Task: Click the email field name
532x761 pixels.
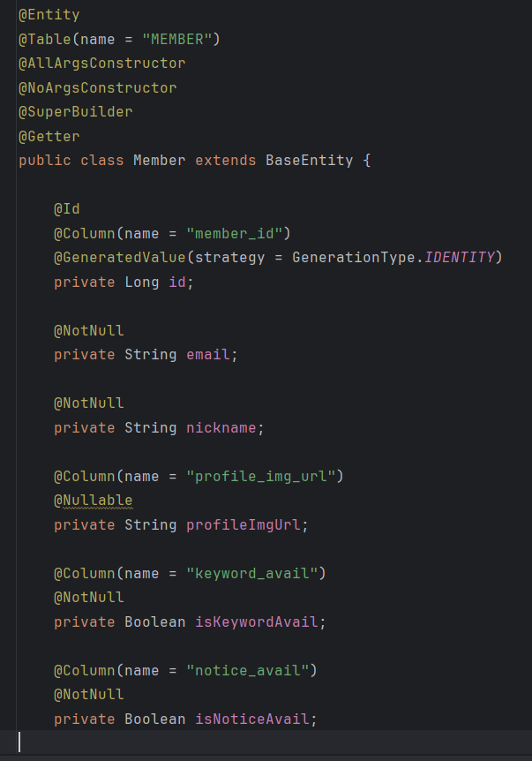Action: [208, 355]
